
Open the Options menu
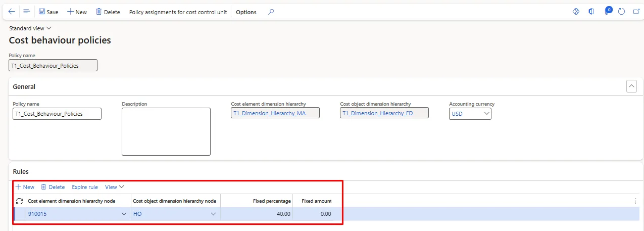coord(246,12)
